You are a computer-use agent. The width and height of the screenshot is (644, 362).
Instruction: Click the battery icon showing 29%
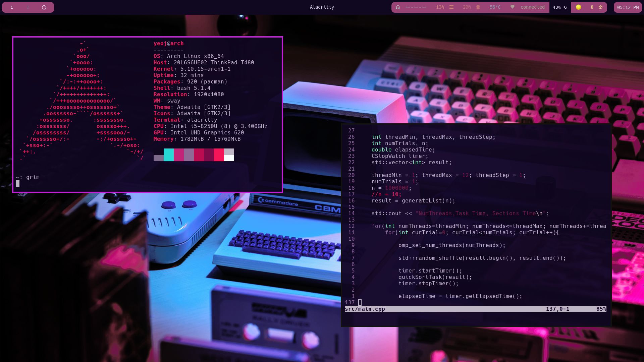[478, 7]
